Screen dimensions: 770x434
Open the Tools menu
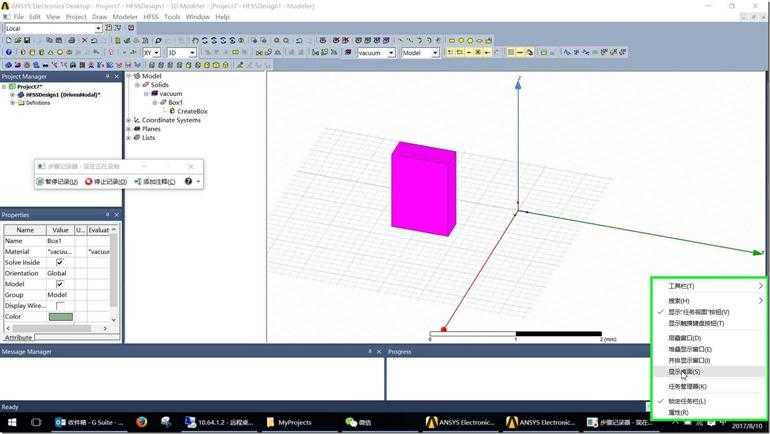[172, 17]
